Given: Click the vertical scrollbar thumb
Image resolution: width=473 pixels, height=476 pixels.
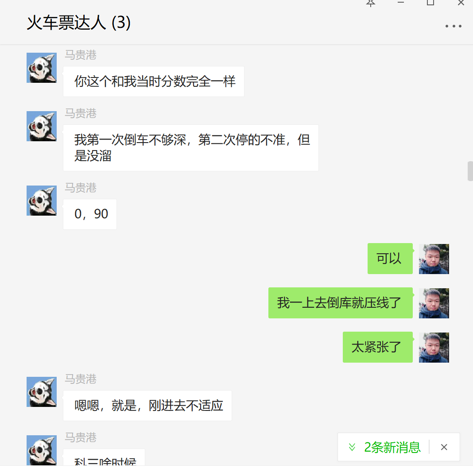Looking at the screenshot, I should (470, 171).
